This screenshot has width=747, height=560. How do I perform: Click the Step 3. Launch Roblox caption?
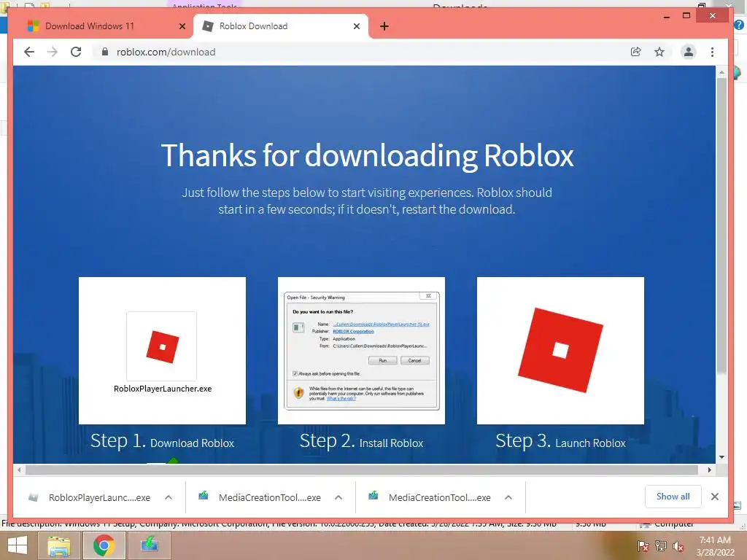point(560,441)
